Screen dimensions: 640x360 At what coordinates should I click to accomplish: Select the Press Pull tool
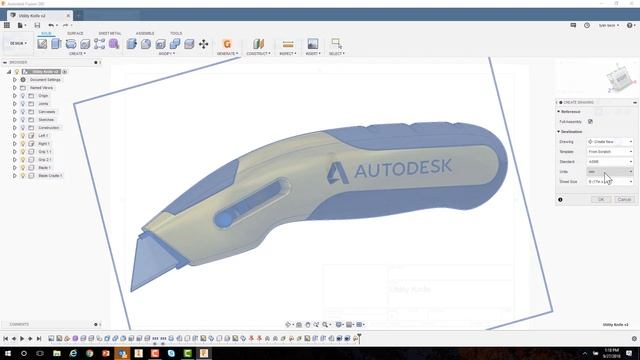(x=131, y=44)
